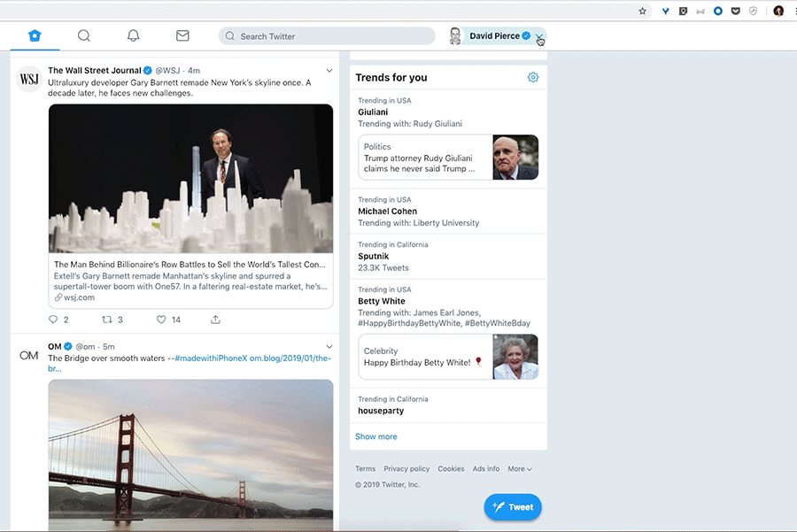Open the Cookies footer link

[451, 469]
